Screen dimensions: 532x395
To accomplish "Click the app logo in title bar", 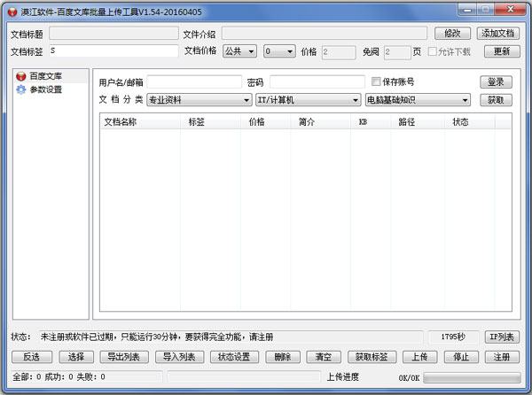I will [10, 11].
